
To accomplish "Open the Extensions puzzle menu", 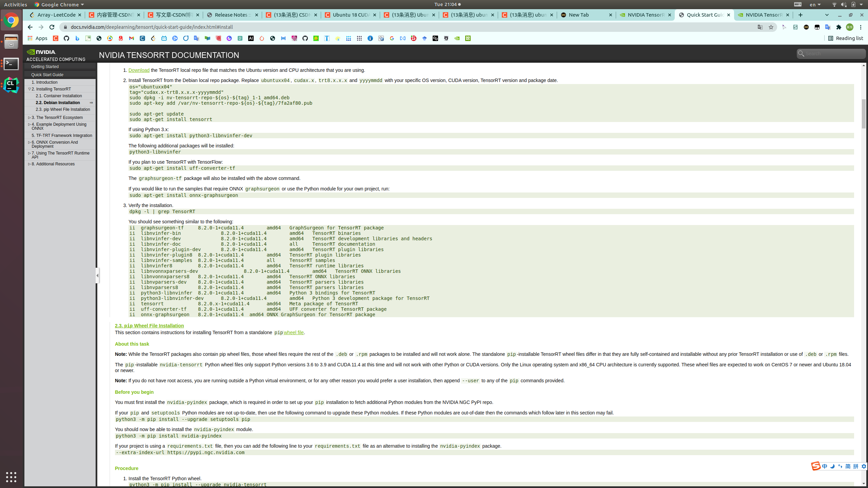I will (839, 27).
